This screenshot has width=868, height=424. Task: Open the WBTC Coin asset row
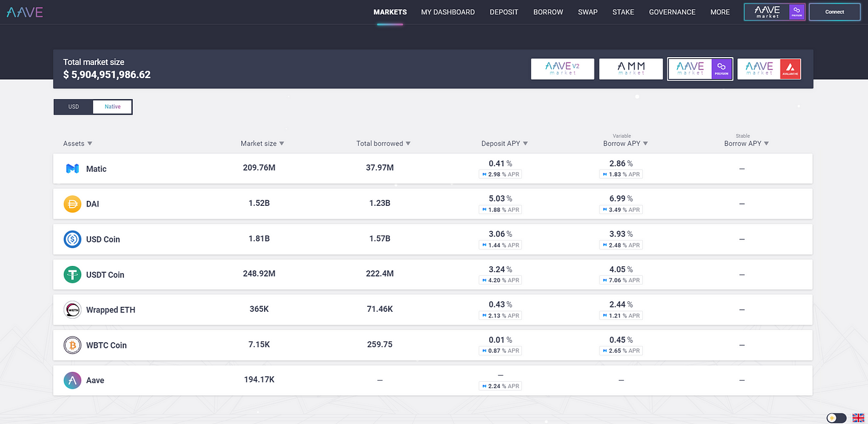point(433,345)
